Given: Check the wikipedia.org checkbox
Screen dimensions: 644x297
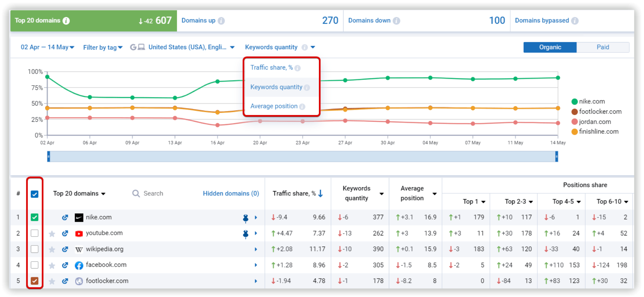Looking at the screenshot, I should pos(34,249).
